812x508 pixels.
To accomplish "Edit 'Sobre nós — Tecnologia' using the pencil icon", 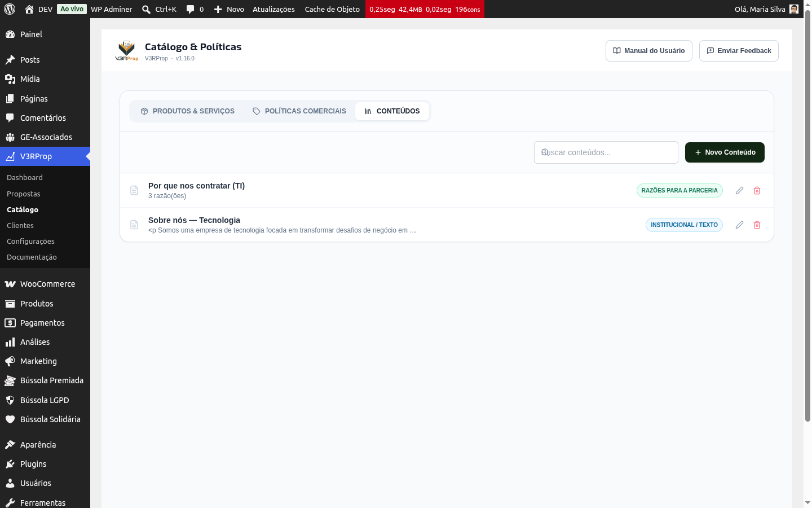I will (739, 225).
